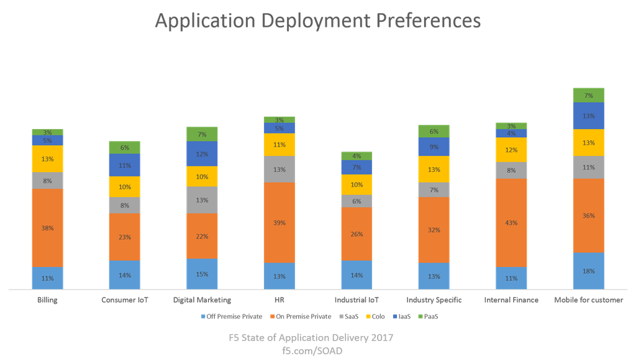Click the 'Off Premise Private' legend text
Image resolution: width=636 pixels, height=364 pixels.
(234, 317)
